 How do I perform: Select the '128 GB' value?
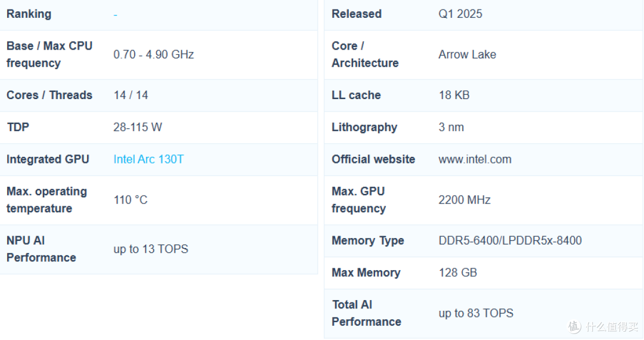[x=458, y=273]
